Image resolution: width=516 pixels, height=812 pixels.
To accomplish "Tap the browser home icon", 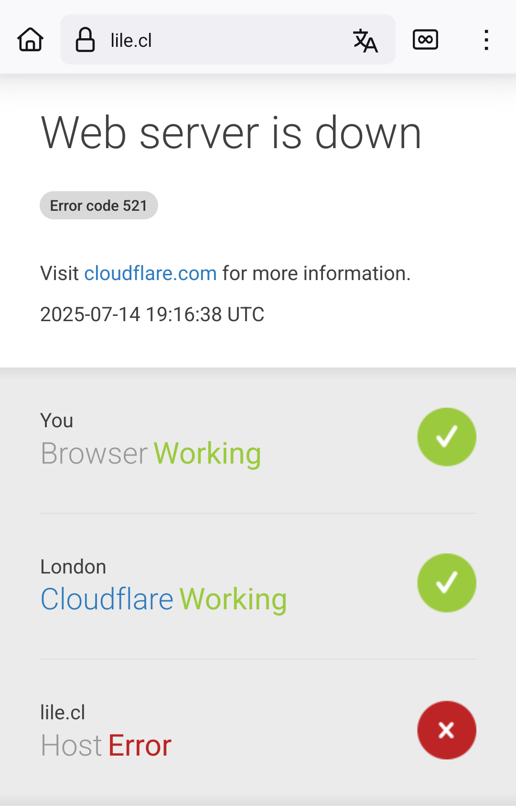I will 31,40.
